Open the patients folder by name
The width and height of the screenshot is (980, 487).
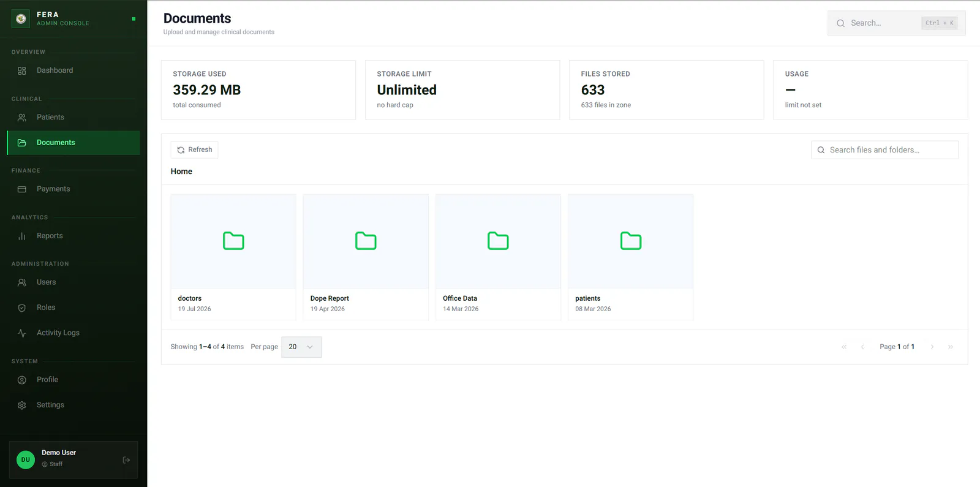(x=588, y=298)
